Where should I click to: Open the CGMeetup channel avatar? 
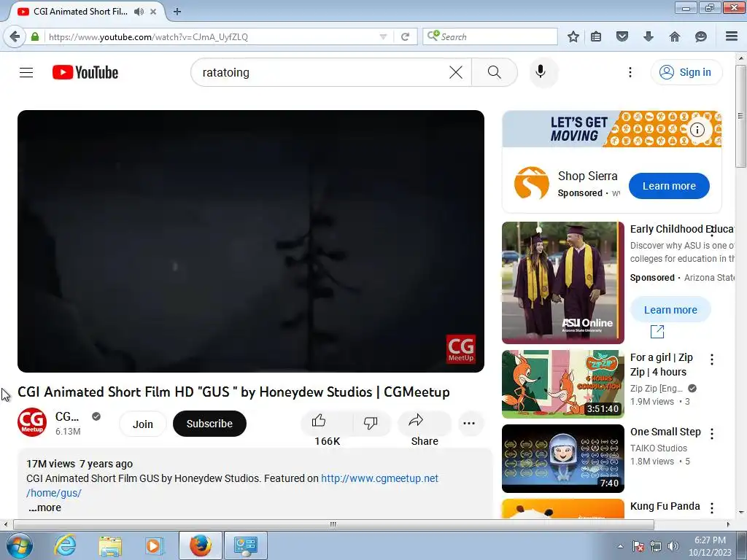tap(32, 422)
